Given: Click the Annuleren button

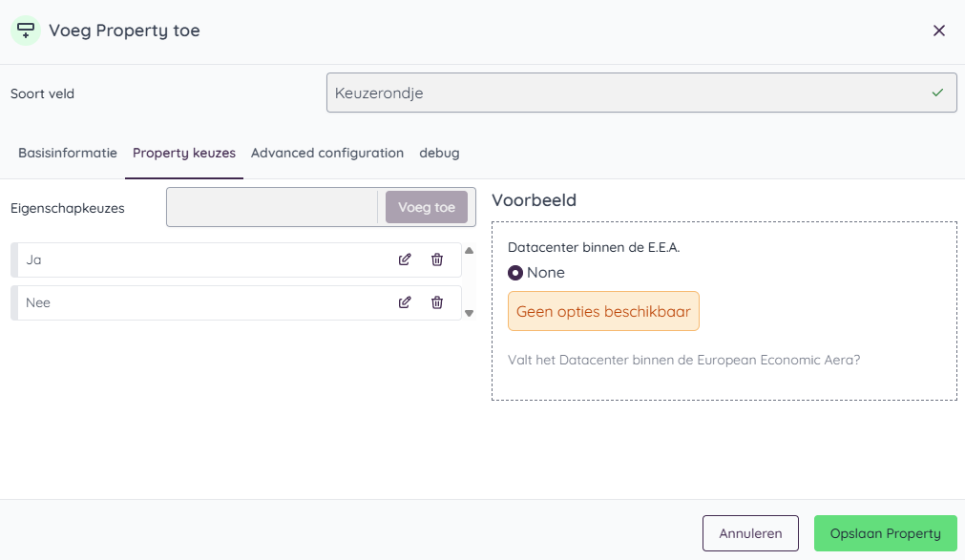Looking at the screenshot, I should (750, 533).
